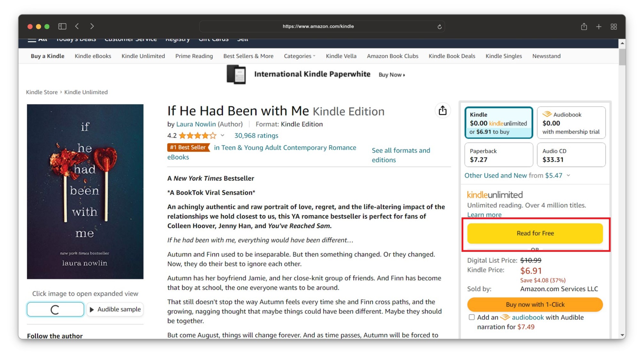Click the Read for Free button

pyautogui.click(x=535, y=233)
